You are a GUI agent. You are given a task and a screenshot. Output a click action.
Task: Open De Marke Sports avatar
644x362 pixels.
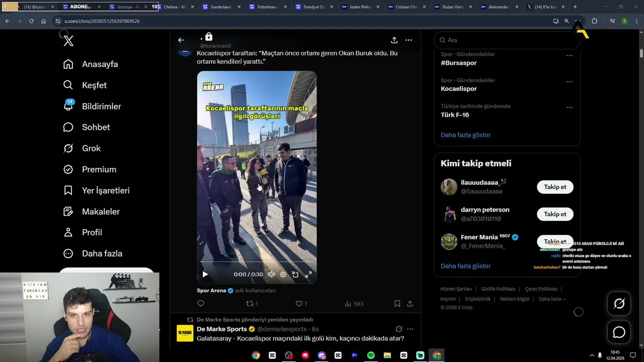185,333
